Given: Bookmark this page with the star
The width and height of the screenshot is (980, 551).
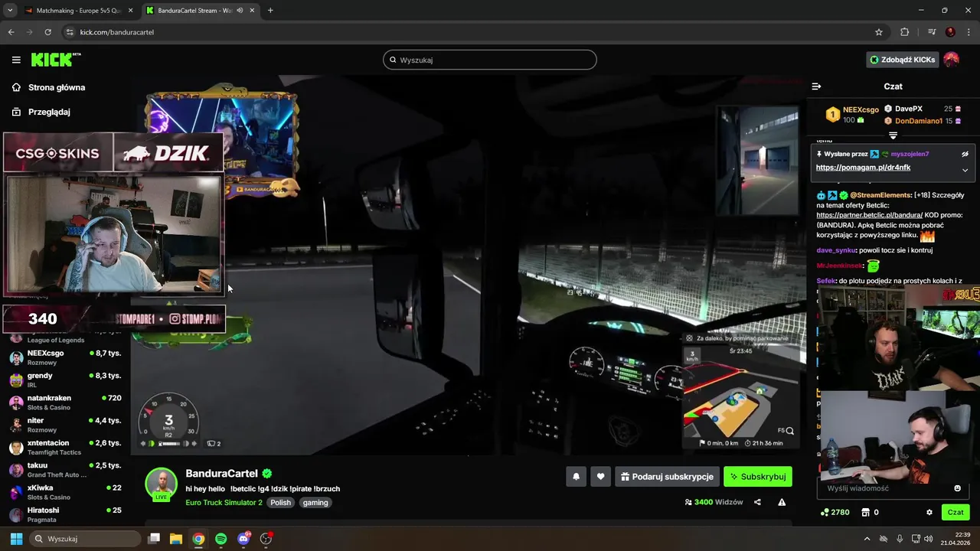Looking at the screenshot, I should pyautogui.click(x=879, y=32).
